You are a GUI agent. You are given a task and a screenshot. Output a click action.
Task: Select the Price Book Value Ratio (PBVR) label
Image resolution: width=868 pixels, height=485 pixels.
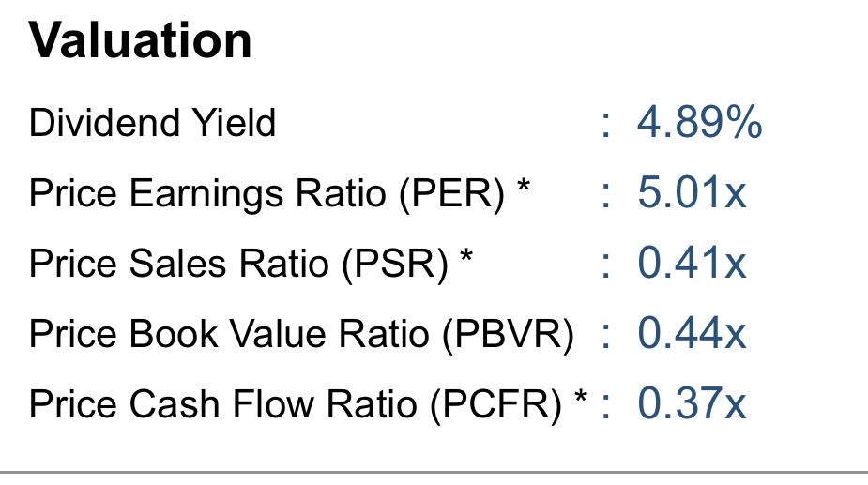[x=300, y=334]
